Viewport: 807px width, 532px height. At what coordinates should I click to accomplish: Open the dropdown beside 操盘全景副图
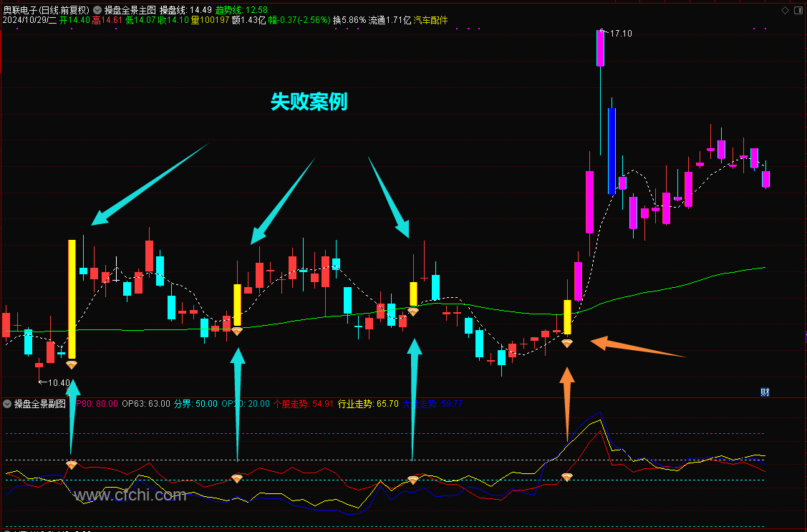7,404
